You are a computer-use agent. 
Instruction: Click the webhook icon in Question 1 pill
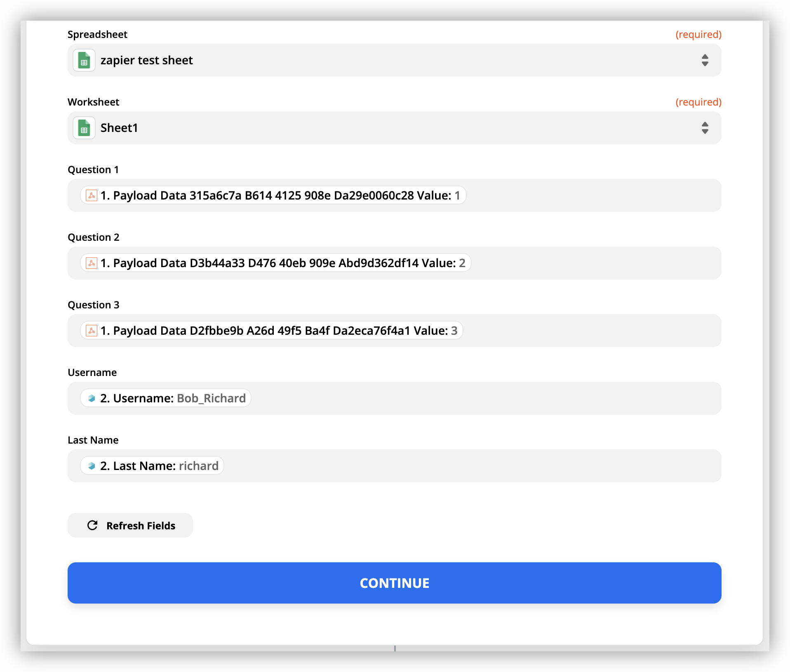point(92,195)
